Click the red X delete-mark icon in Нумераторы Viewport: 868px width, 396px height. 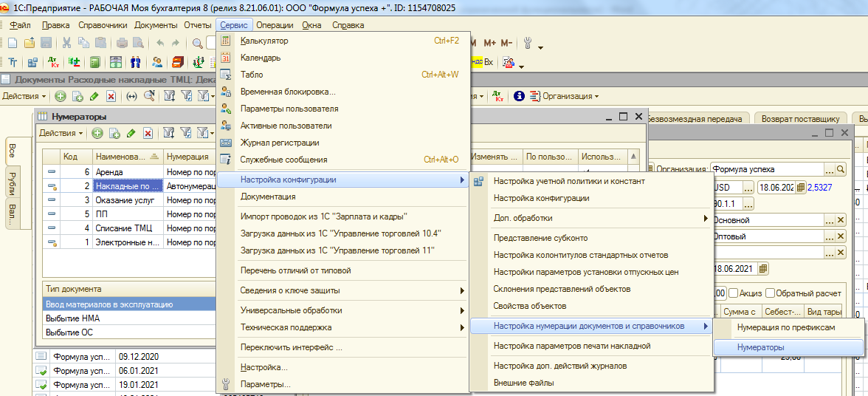[148, 133]
